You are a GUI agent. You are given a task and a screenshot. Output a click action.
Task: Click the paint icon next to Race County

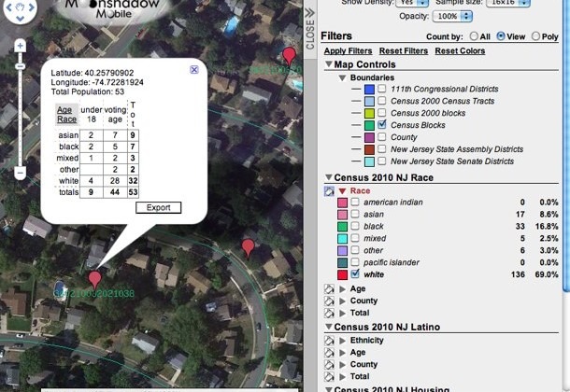tap(329, 301)
